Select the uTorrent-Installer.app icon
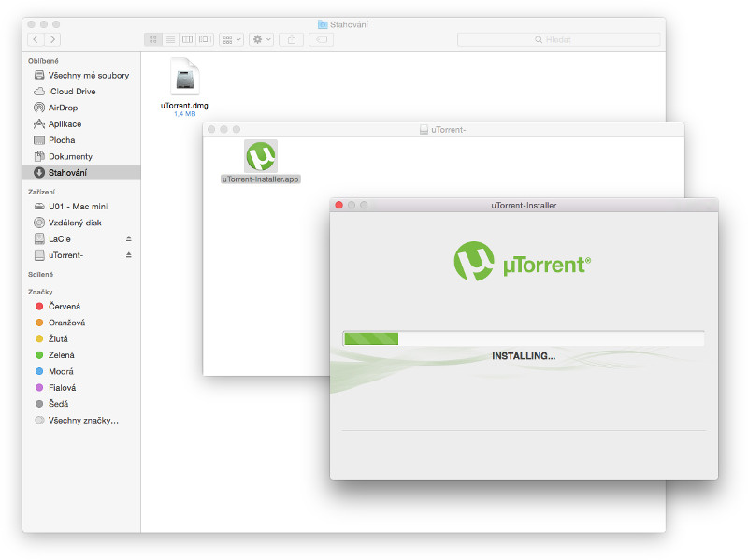Image resolution: width=748 pixels, height=560 pixels. [x=261, y=156]
